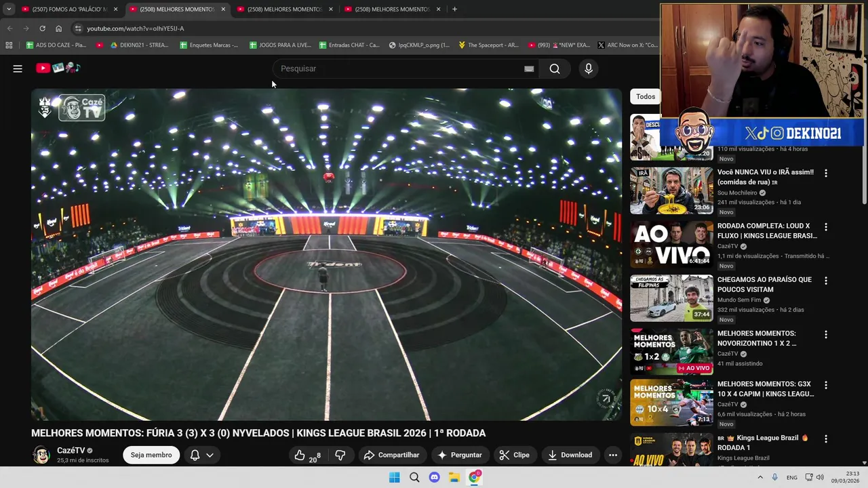This screenshot has height=488, width=868.
Task: Play the G3X 10x4 Capim thumbnail
Action: click(671, 403)
